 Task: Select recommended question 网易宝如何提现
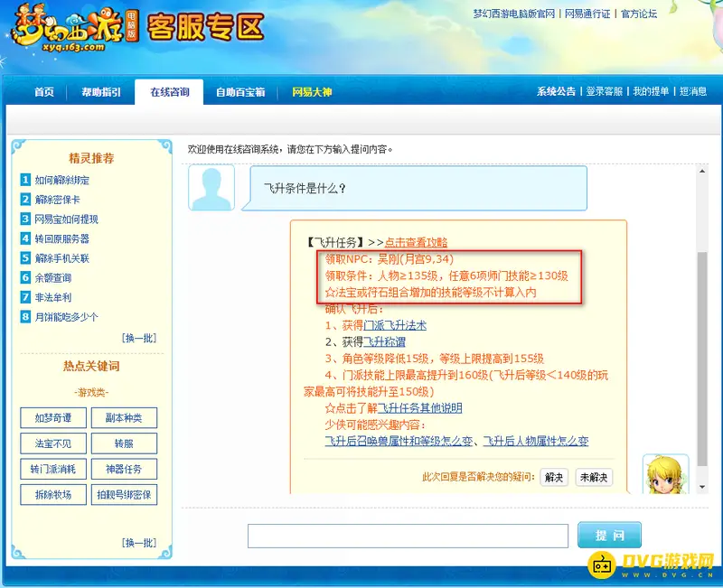[x=66, y=219]
